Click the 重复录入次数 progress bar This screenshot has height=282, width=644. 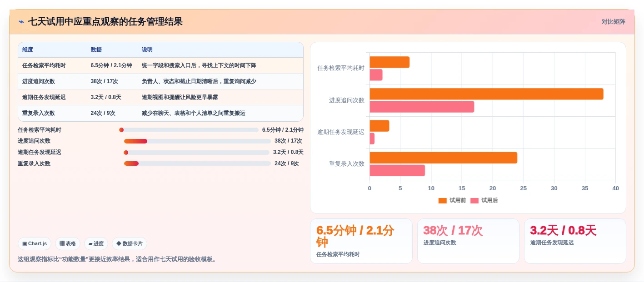click(x=197, y=163)
